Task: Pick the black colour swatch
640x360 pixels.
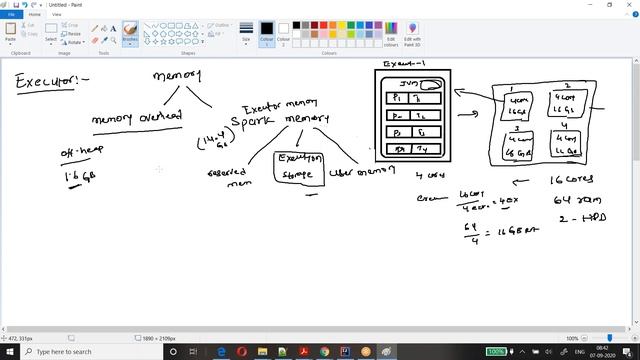Action: [296, 25]
